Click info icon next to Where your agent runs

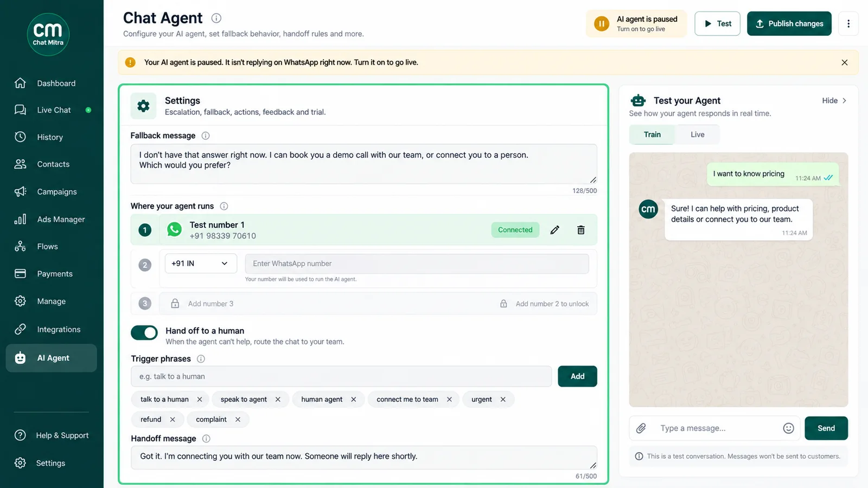pos(224,206)
